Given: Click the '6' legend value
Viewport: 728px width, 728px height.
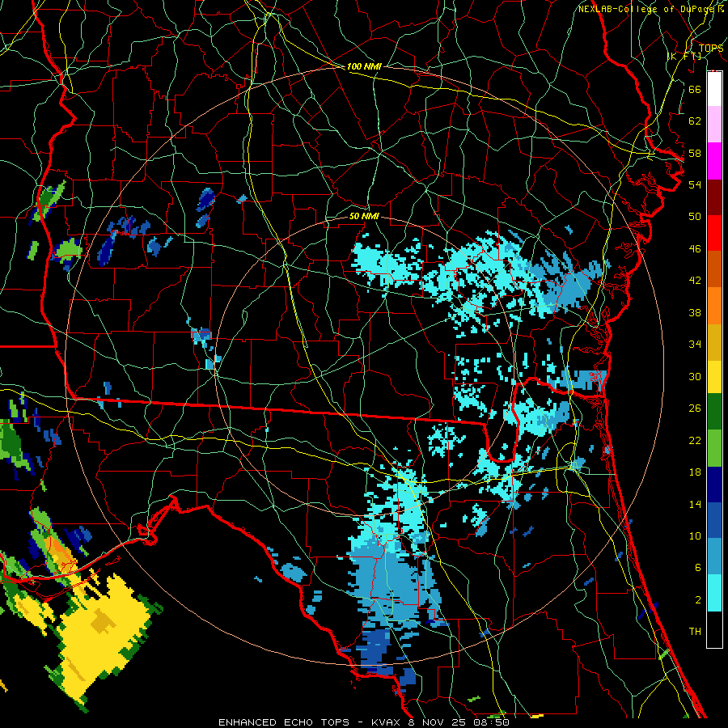Looking at the screenshot, I should tap(697, 568).
